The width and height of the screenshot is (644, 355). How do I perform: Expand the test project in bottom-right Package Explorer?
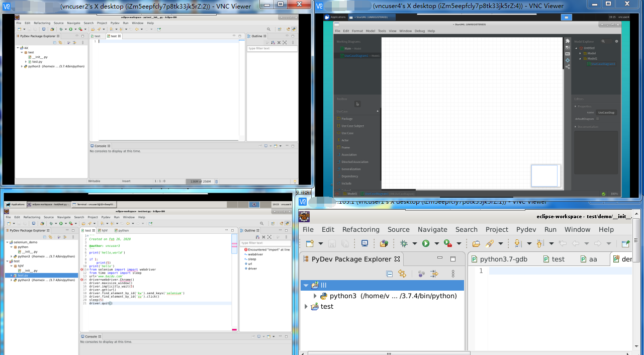(306, 307)
